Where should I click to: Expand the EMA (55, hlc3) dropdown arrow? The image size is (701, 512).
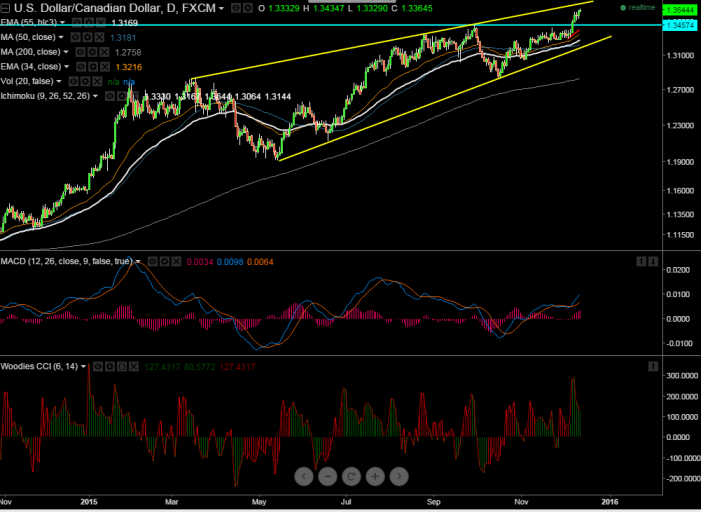(62, 22)
